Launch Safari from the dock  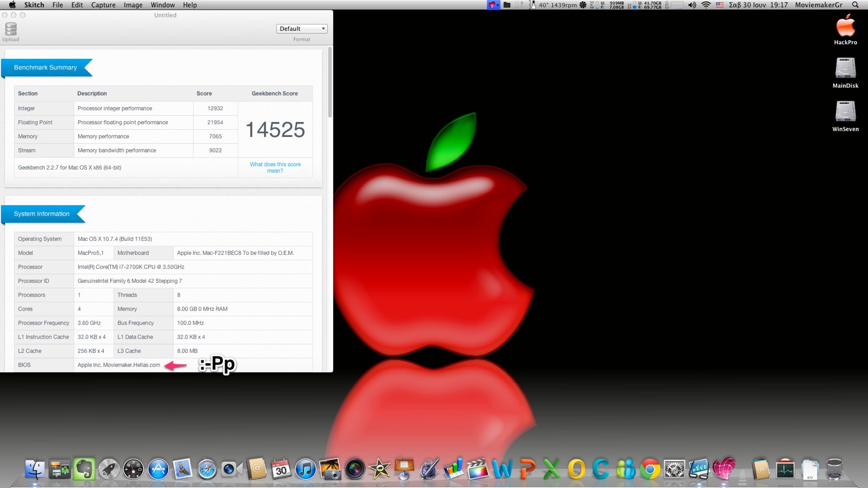pyautogui.click(x=207, y=469)
